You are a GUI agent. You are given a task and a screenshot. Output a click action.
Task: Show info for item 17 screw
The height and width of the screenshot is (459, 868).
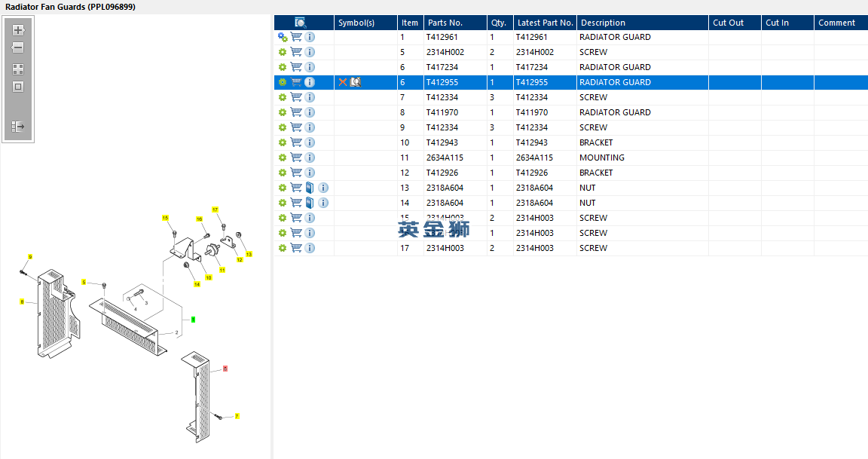click(x=310, y=248)
